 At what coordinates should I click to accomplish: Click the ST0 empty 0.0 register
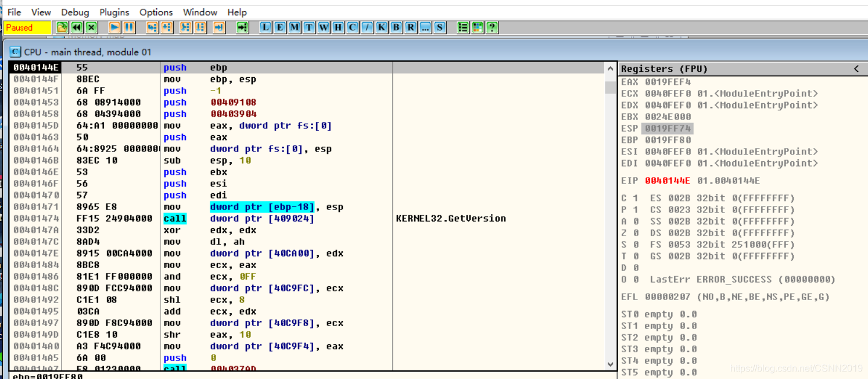[659, 314]
